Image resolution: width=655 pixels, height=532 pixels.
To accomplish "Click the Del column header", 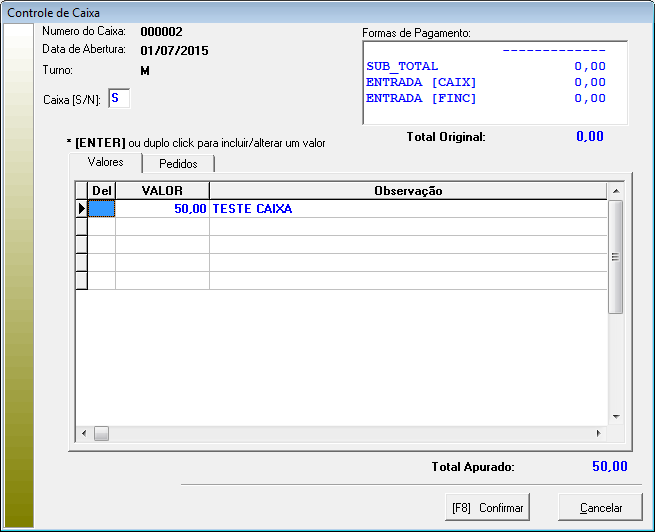I will [x=102, y=190].
